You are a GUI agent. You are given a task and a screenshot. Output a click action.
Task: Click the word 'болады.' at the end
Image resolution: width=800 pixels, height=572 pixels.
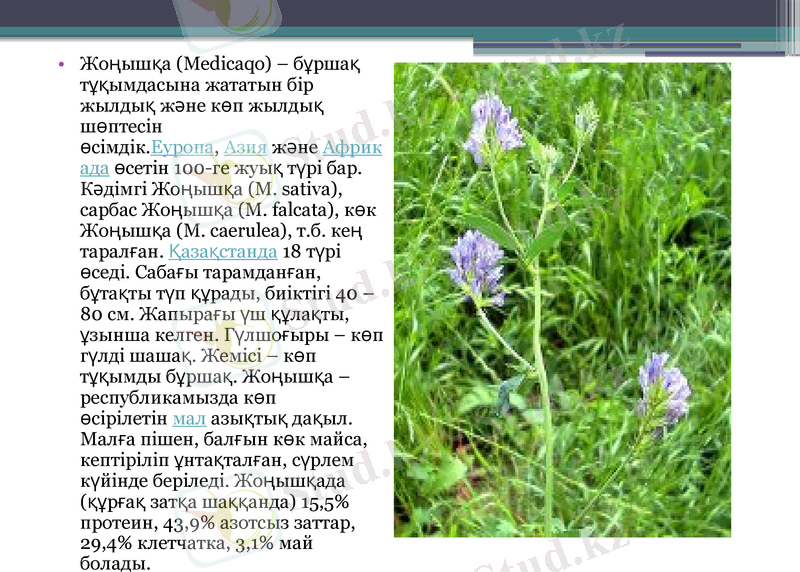pos(115,563)
